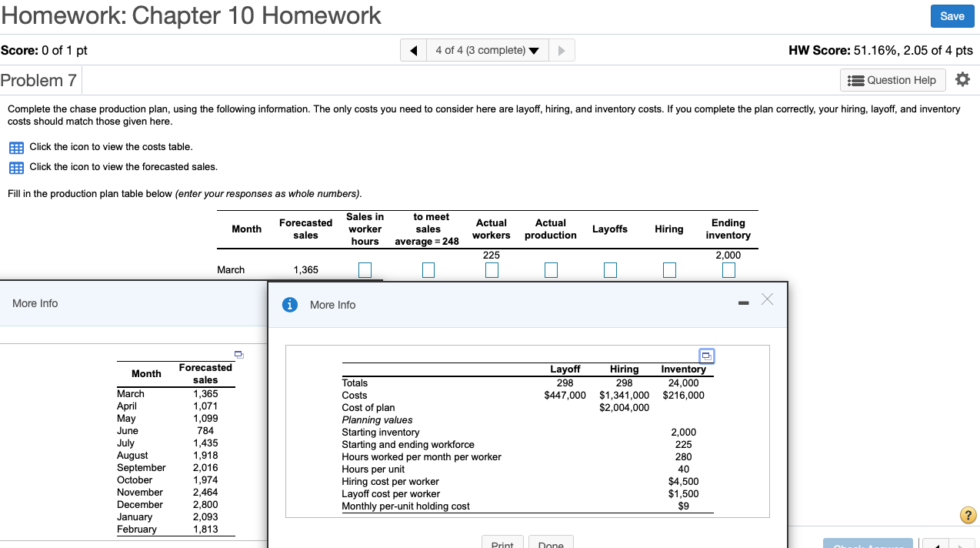980x548 pixels.
Task: Select March layoffs input box
Action: point(610,270)
